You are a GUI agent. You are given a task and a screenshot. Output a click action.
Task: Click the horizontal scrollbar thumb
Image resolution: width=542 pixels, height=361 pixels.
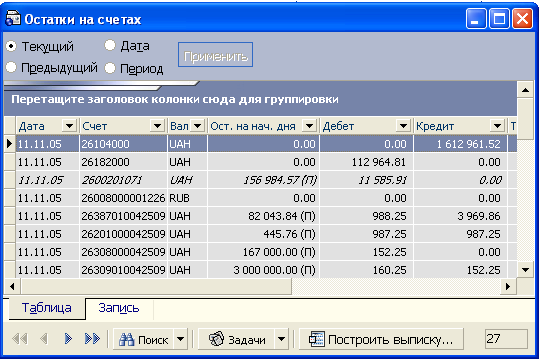click(x=156, y=286)
